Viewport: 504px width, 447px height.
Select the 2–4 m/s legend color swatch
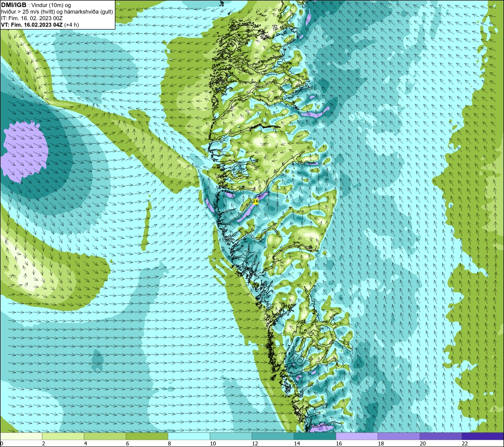pyautogui.click(x=63, y=436)
